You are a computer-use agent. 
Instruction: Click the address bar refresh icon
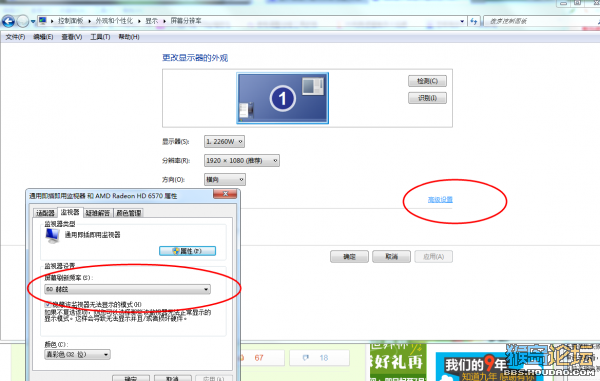(x=474, y=21)
